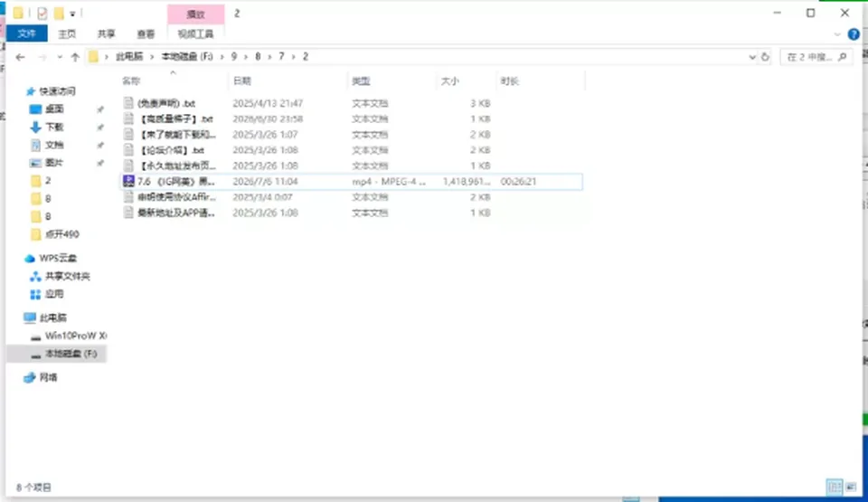Click the document icon beside (免责声明).txt
The width and height of the screenshot is (868, 502).
coord(128,103)
